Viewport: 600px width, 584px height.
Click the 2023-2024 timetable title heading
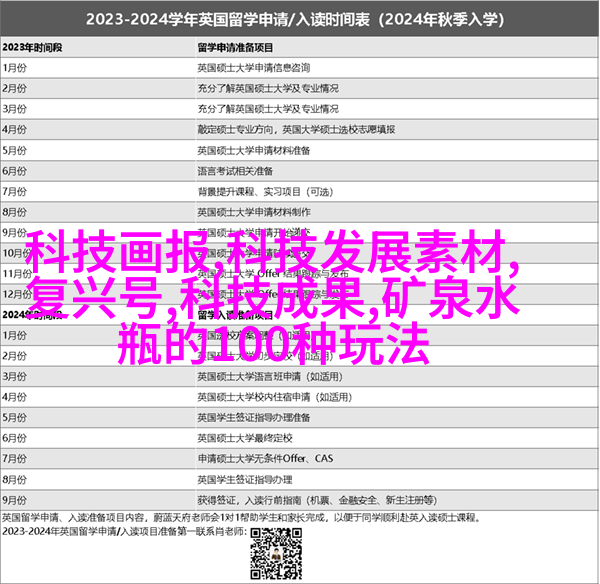(300, 20)
